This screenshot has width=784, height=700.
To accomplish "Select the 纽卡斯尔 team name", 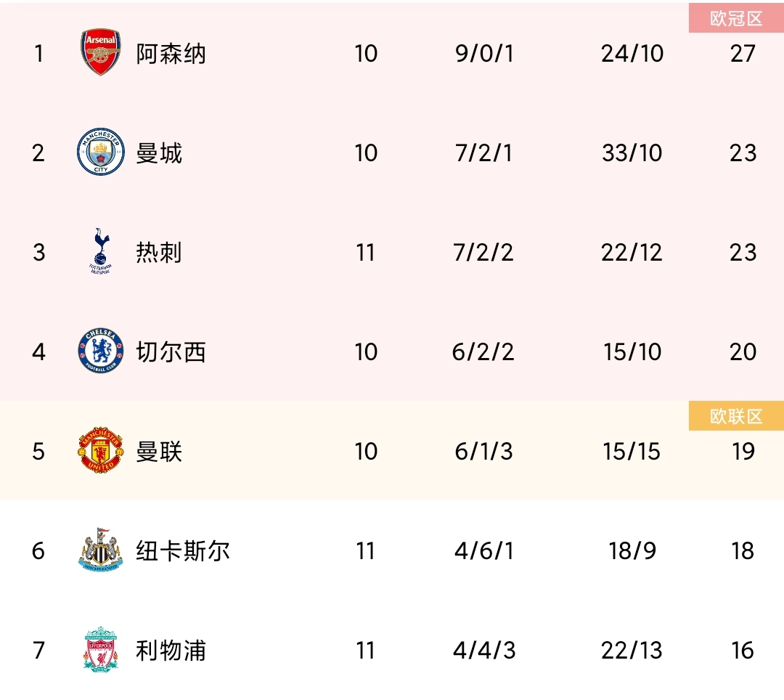I will point(183,551).
